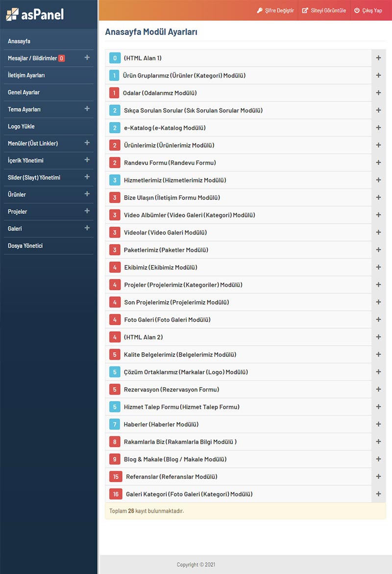Image resolution: width=392 pixels, height=574 pixels.
Task: Expand the Tema Ayarları sidebar menu
Action: coord(87,109)
